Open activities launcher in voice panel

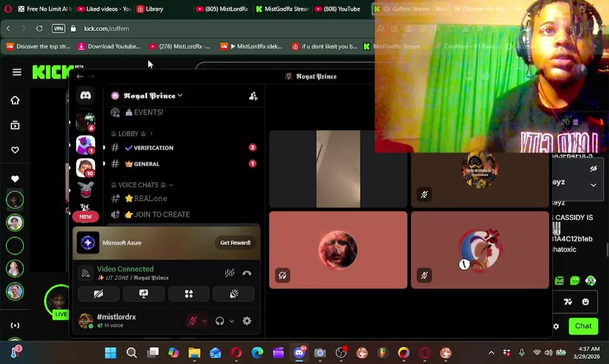189,294
